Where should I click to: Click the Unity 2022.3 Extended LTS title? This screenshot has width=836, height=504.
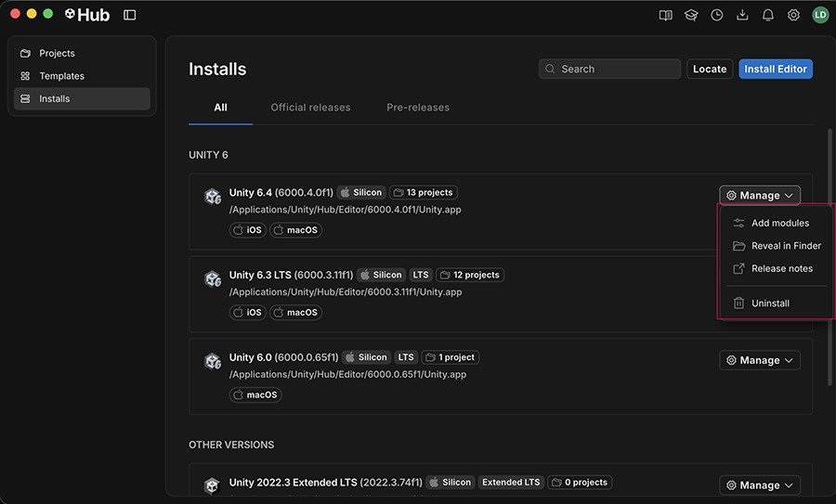point(326,482)
